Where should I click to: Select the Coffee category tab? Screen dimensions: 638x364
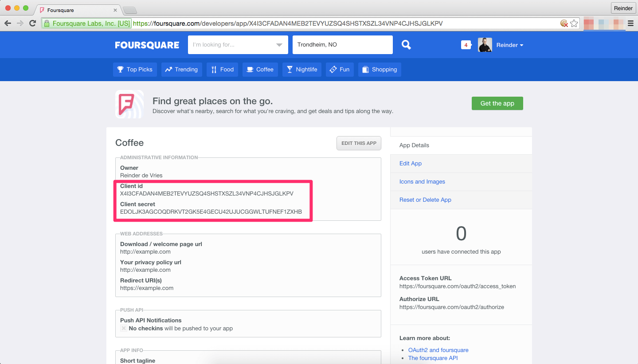tap(260, 70)
